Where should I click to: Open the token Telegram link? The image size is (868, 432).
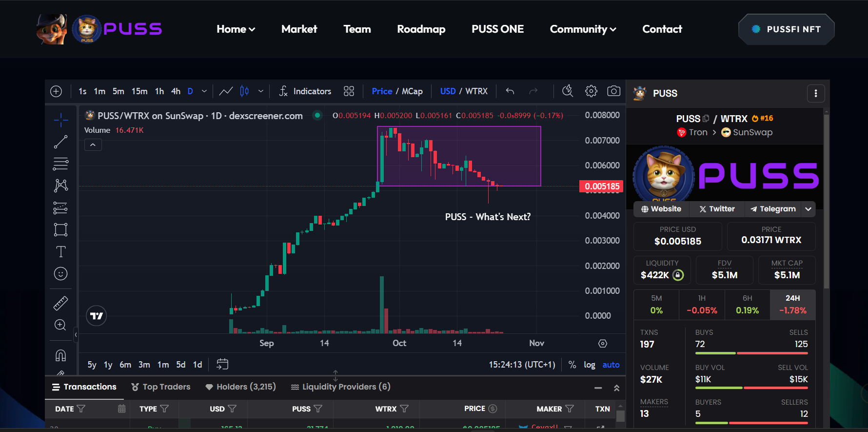click(x=773, y=209)
